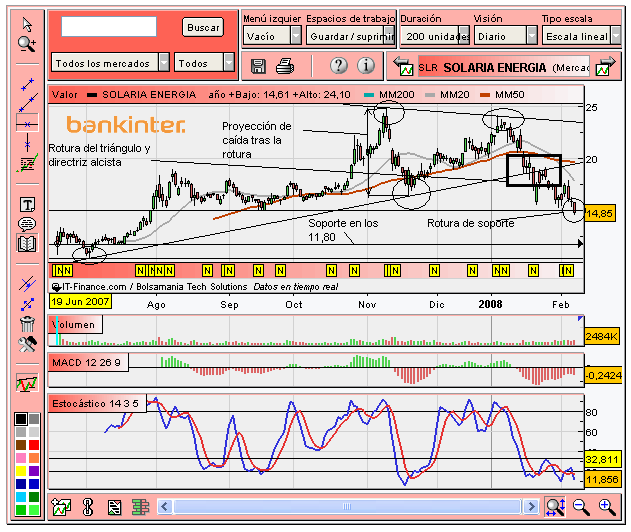Click the 32,811 stochastic value label
631x532 pixels.
tap(602, 459)
